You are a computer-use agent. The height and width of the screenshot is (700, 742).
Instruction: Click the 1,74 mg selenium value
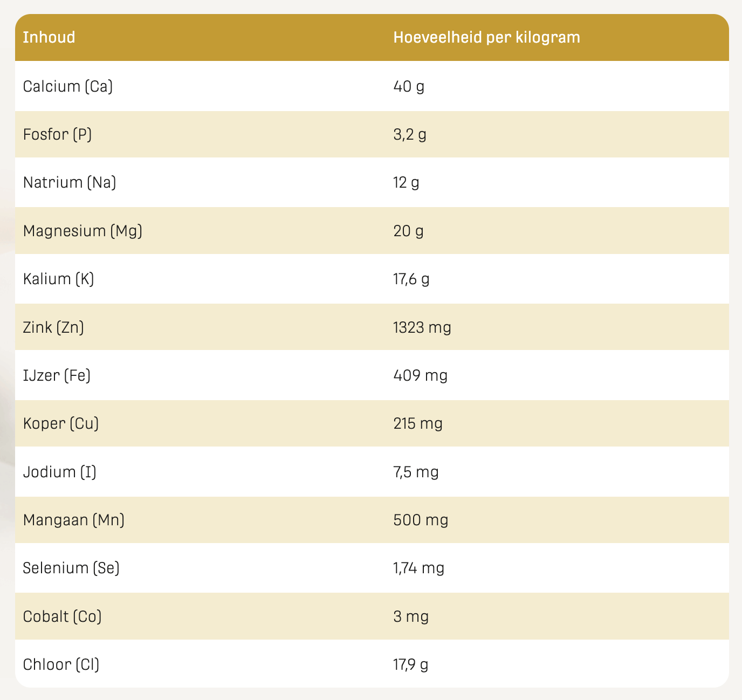[x=419, y=568]
